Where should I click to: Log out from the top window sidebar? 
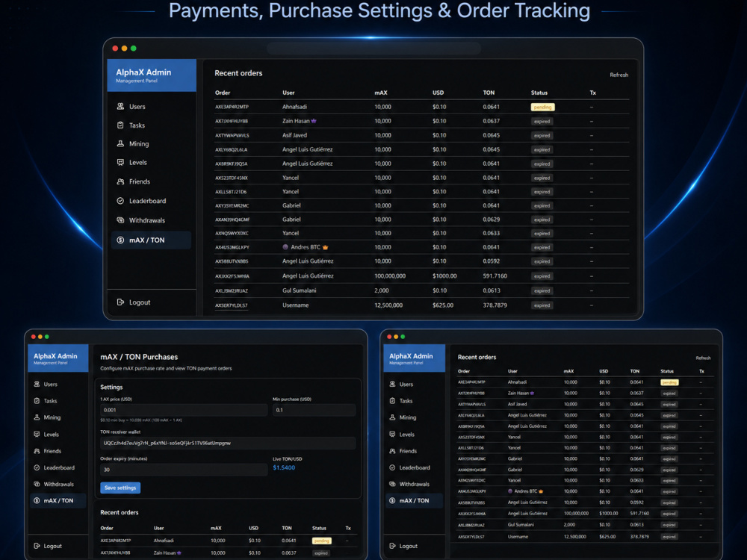coord(140,302)
